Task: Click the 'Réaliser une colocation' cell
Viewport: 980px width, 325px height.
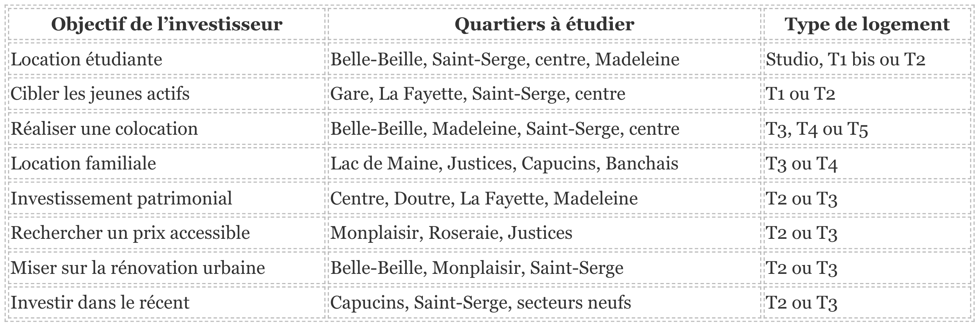Action: tap(167, 129)
